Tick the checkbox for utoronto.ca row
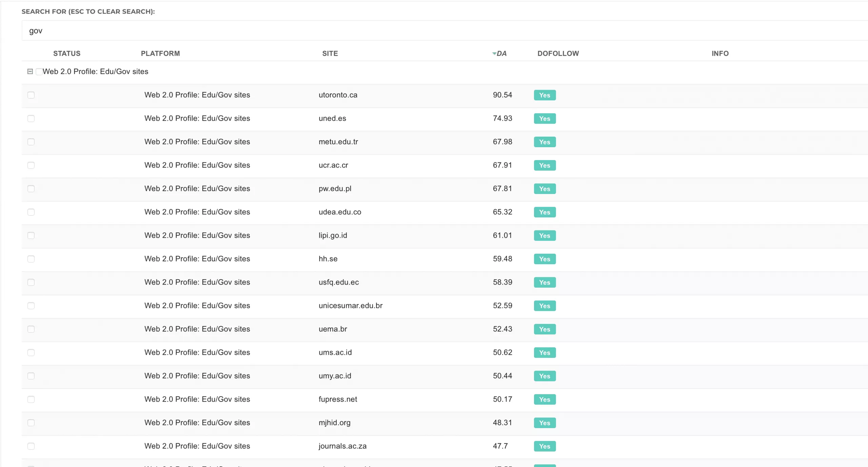 pyautogui.click(x=31, y=95)
